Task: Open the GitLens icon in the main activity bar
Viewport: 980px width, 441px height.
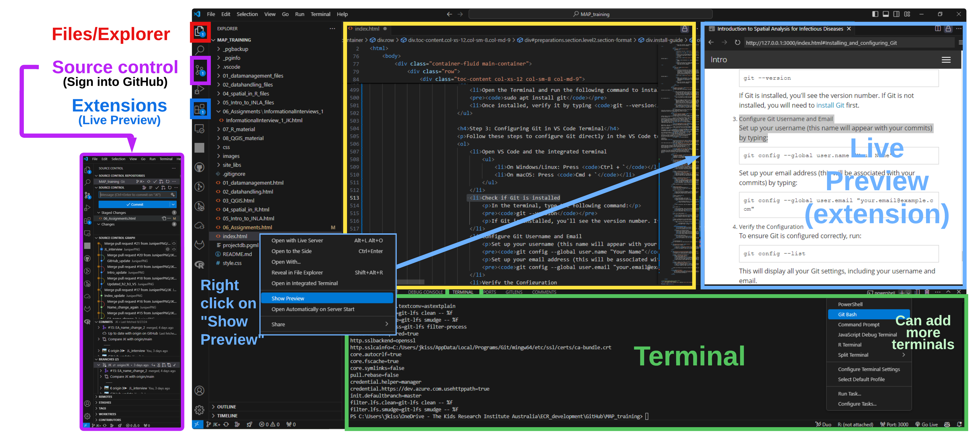Action: point(200,186)
